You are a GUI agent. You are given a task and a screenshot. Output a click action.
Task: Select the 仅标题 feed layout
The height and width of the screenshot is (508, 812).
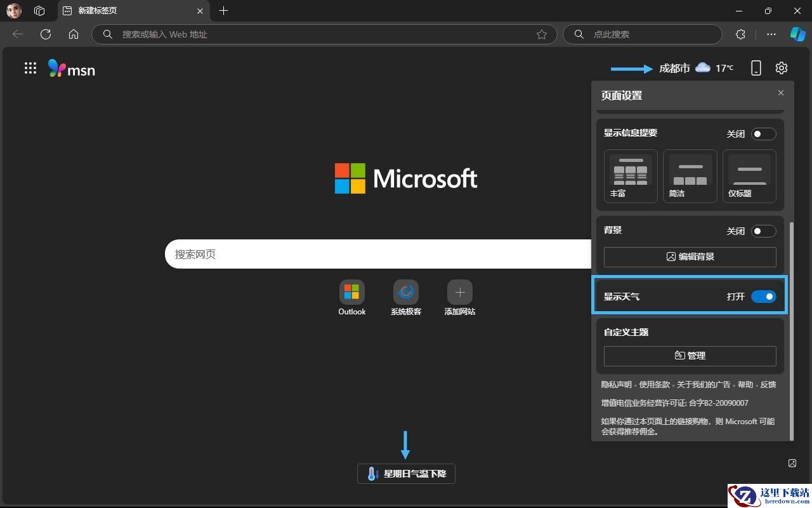pos(749,176)
